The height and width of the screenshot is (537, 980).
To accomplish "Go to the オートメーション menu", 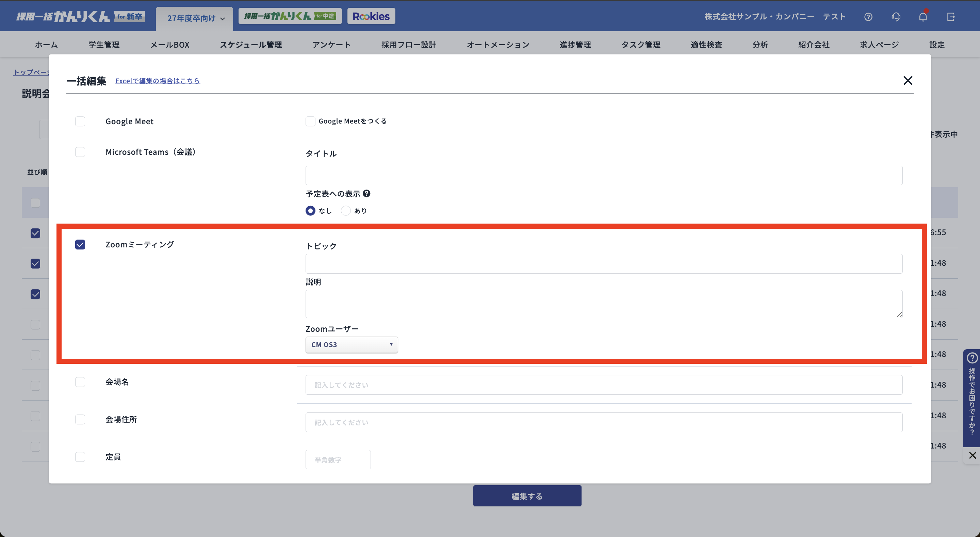I will click(x=497, y=45).
